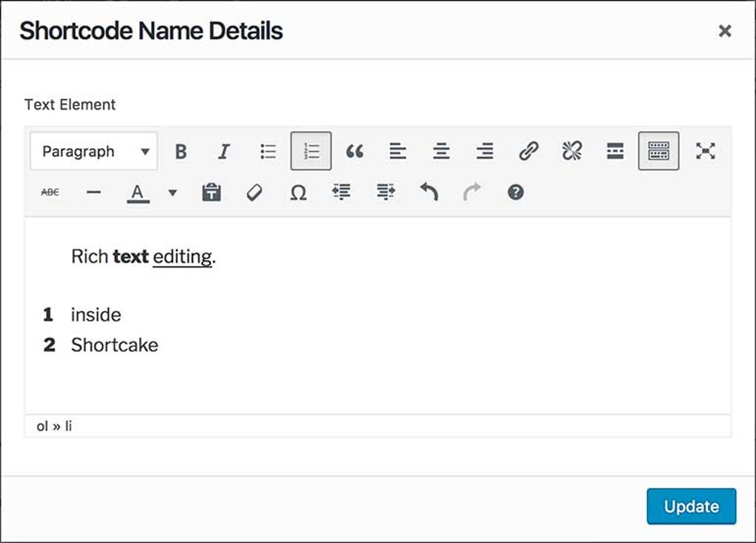Pick a text color via the underlined A swatch
756x543 pixels.
[x=137, y=192]
